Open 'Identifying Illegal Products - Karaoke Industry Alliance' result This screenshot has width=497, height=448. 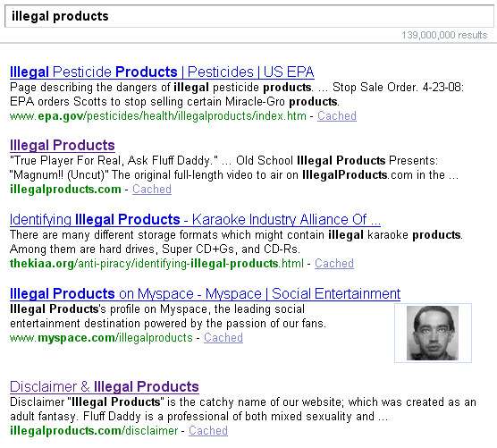click(x=195, y=219)
